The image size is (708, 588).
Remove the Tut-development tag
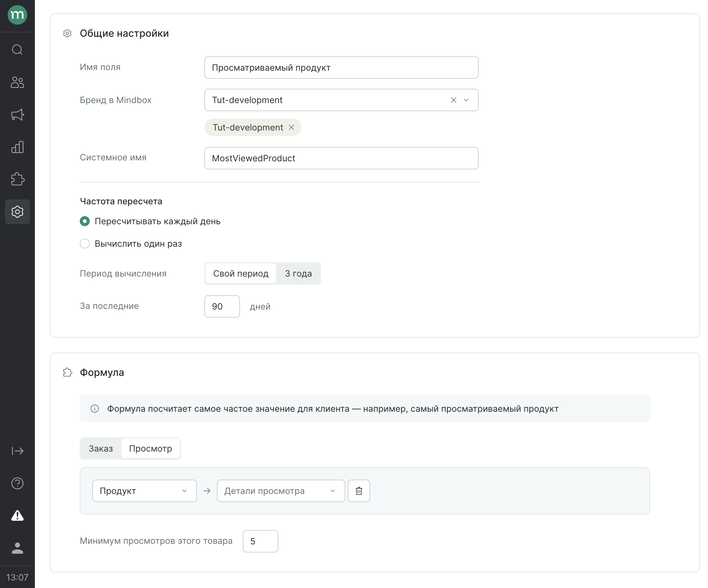291,127
